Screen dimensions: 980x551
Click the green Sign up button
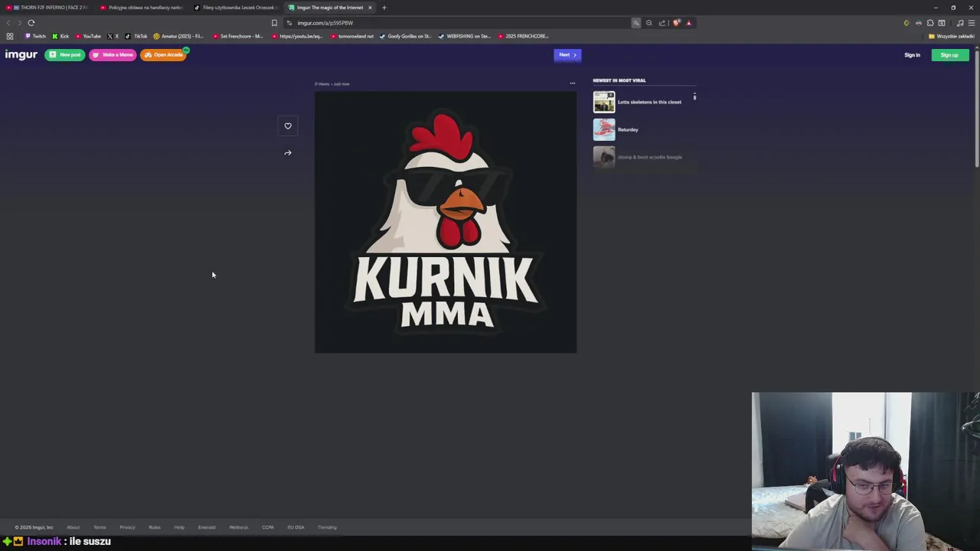click(949, 55)
